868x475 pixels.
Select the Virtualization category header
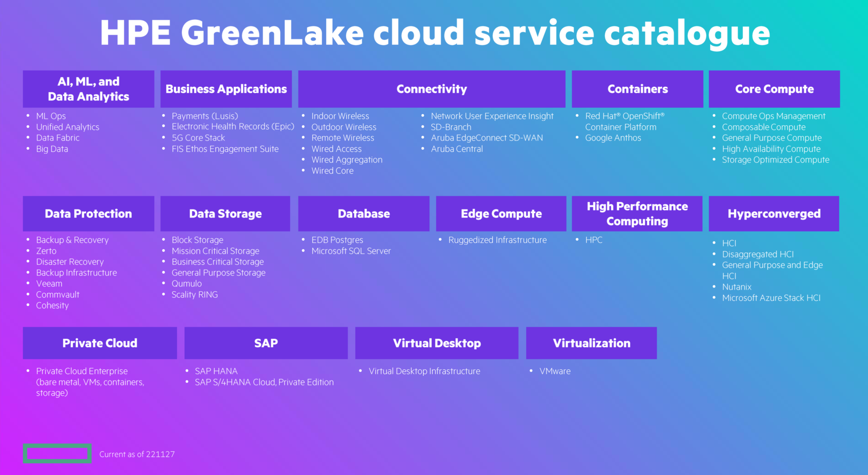click(x=591, y=343)
